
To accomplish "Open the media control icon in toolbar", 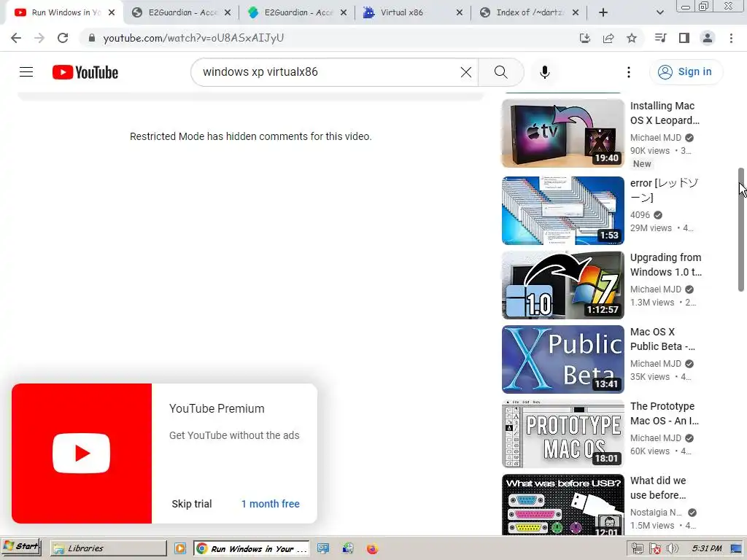I will point(660,38).
